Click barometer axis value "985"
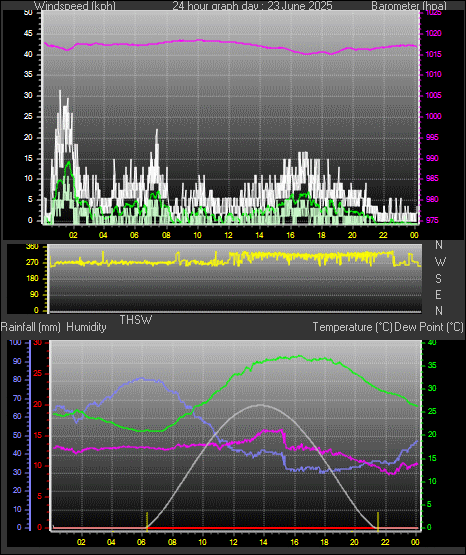 (432, 178)
